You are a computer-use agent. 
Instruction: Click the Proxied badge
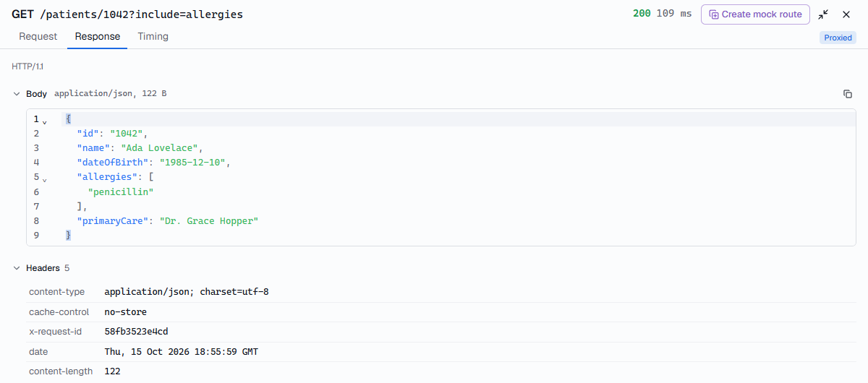coord(838,38)
